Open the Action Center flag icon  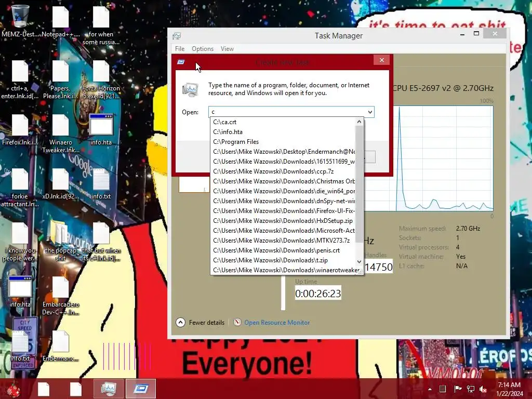tap(458, 389)
